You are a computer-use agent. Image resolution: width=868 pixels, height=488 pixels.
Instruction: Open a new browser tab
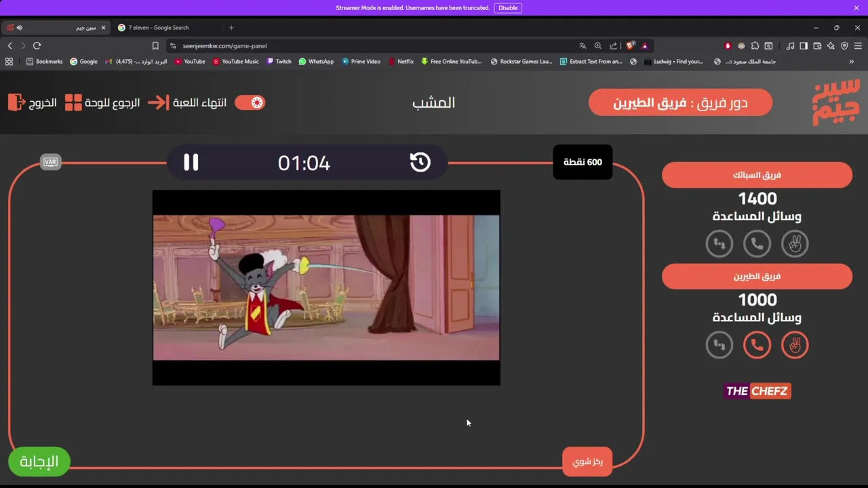[231, 28]
